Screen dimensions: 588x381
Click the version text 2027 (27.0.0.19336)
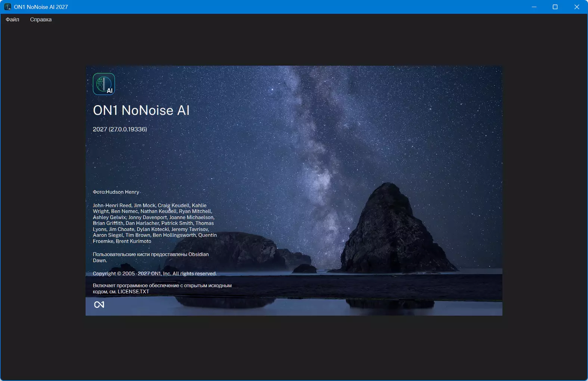pyautogui.click(x=120, y=129)
